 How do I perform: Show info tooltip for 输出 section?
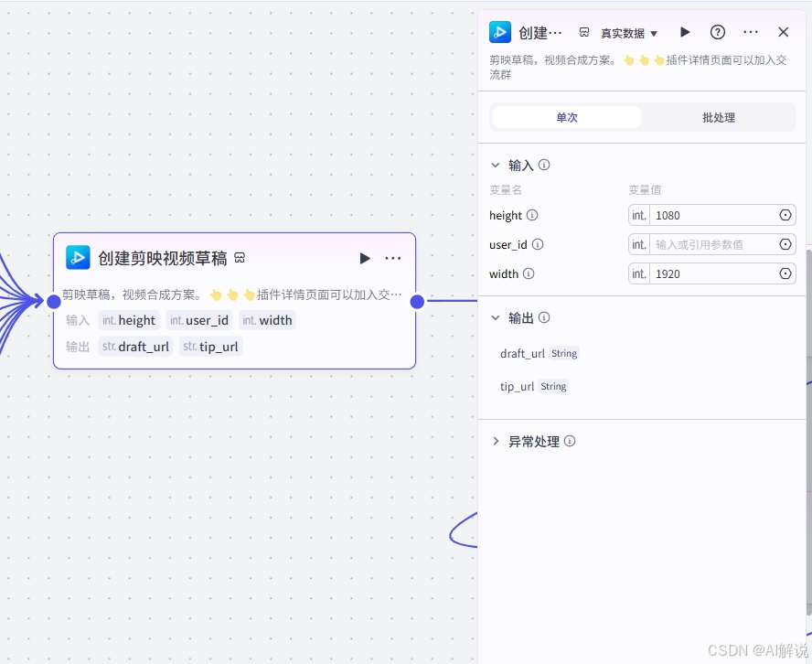pos(544,317)
